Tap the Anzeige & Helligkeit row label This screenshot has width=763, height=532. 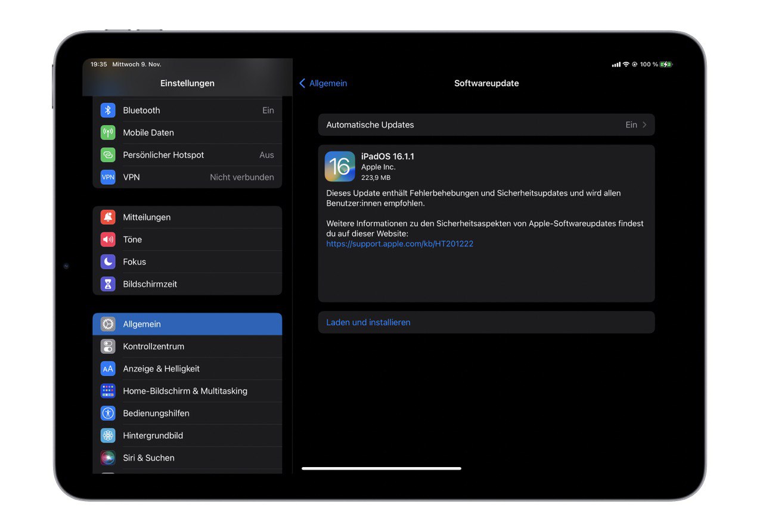[x=161, y=369]
